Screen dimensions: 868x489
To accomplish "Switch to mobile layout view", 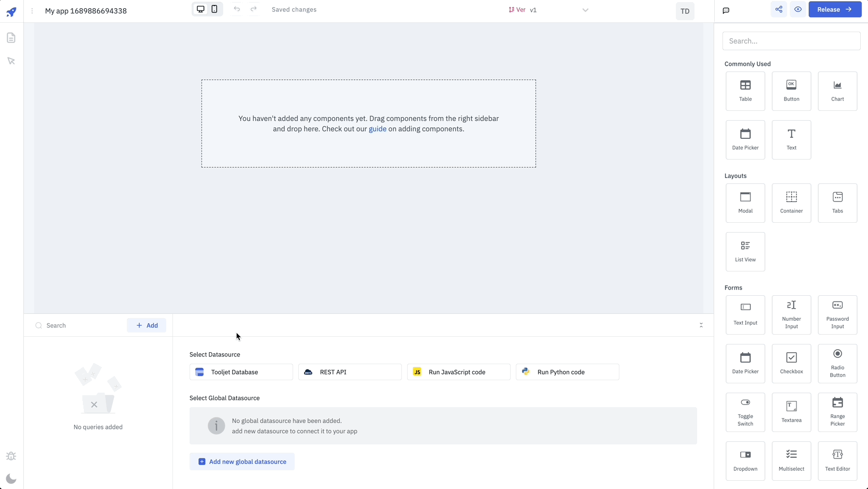I will [214, 9].
